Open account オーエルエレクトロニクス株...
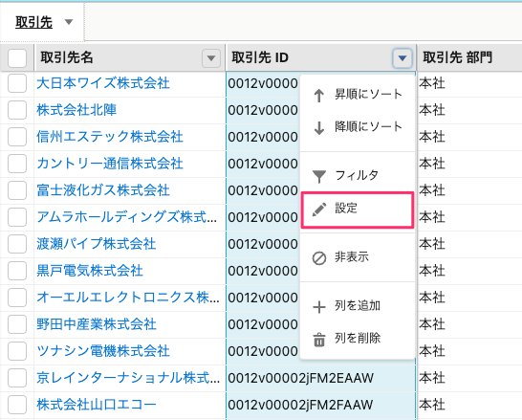 (x=128, y=298)
